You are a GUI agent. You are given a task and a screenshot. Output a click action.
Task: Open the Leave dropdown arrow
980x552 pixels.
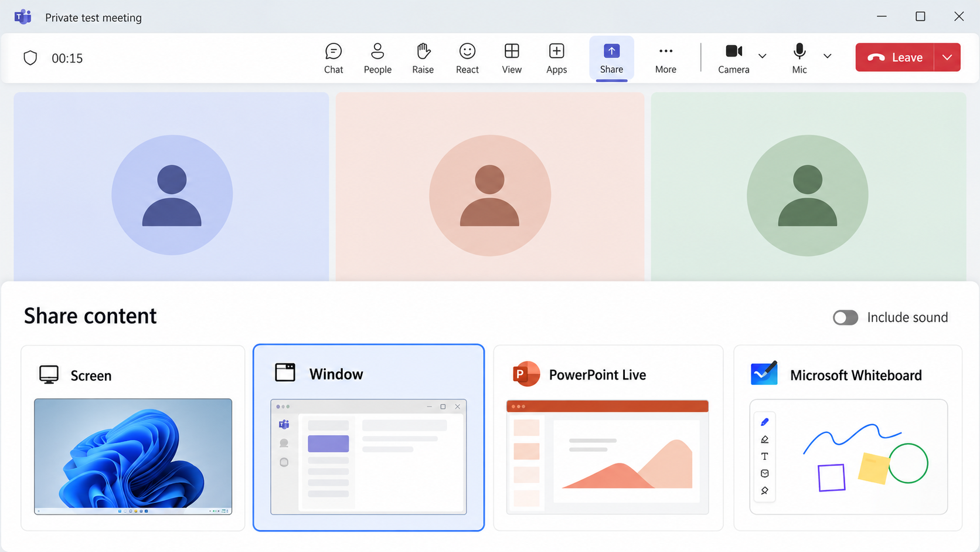[947, 57]
